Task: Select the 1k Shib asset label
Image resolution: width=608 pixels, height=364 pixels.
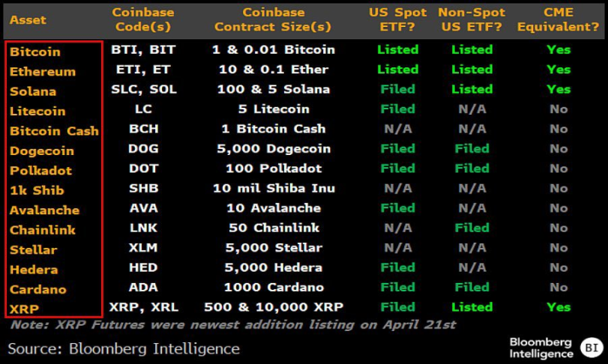Action: pyautogui.click(x=35, y=190)
